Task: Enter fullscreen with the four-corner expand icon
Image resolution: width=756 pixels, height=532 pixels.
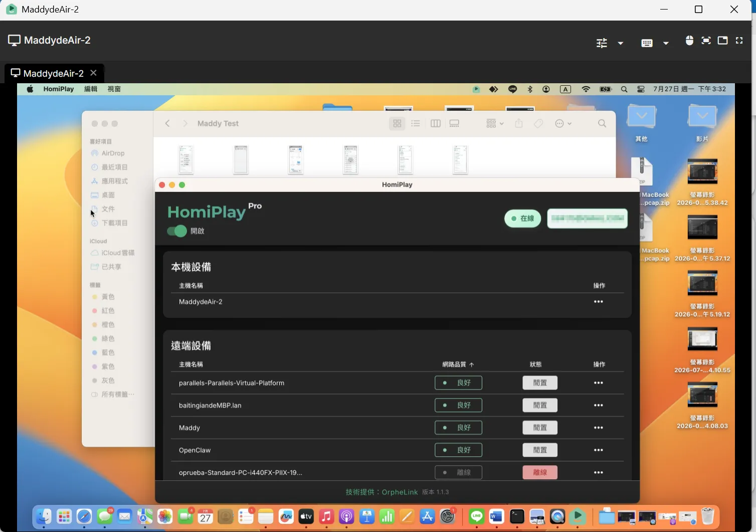Action: tap(739, 41)
